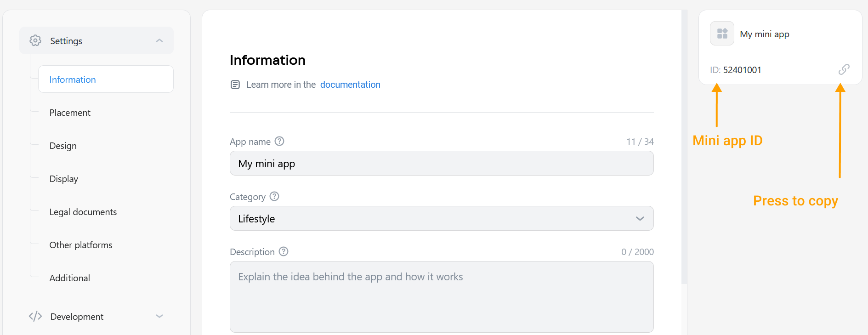Open Other platforms settings
This screenshot has height=335, width=868.
click(81, 245)
